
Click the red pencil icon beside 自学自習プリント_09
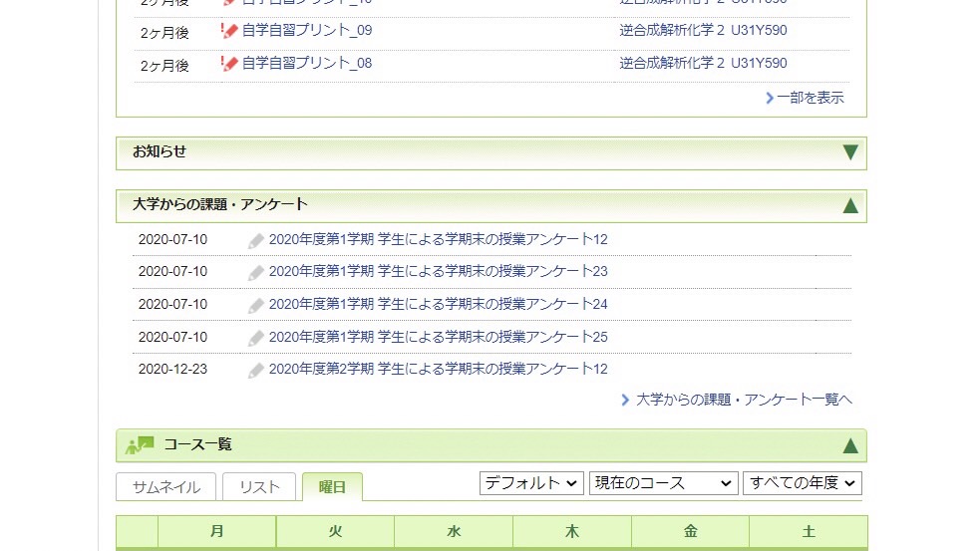point(229,31)
